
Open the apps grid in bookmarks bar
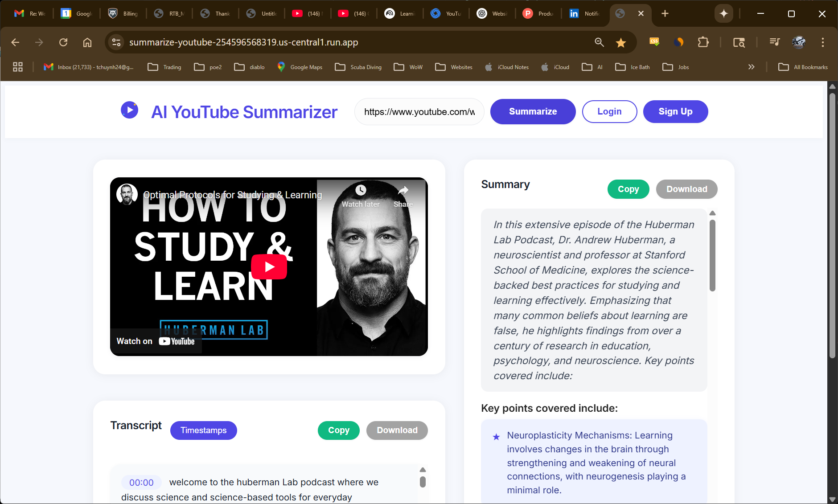(x=18, y=67)
